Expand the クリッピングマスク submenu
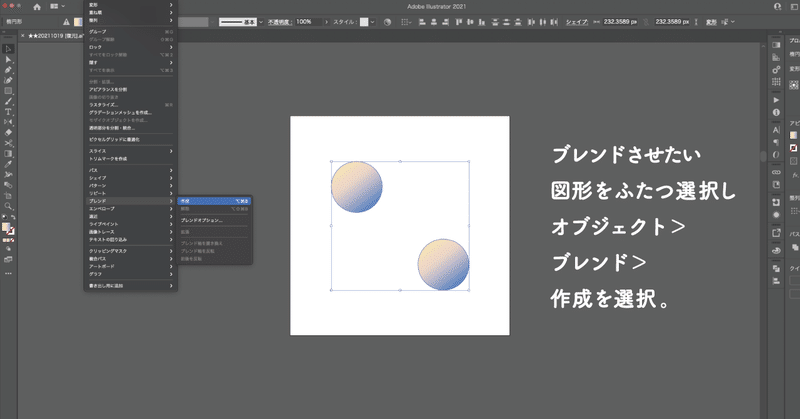The height and width of the screenshot is (419, 800). point(131,251)
